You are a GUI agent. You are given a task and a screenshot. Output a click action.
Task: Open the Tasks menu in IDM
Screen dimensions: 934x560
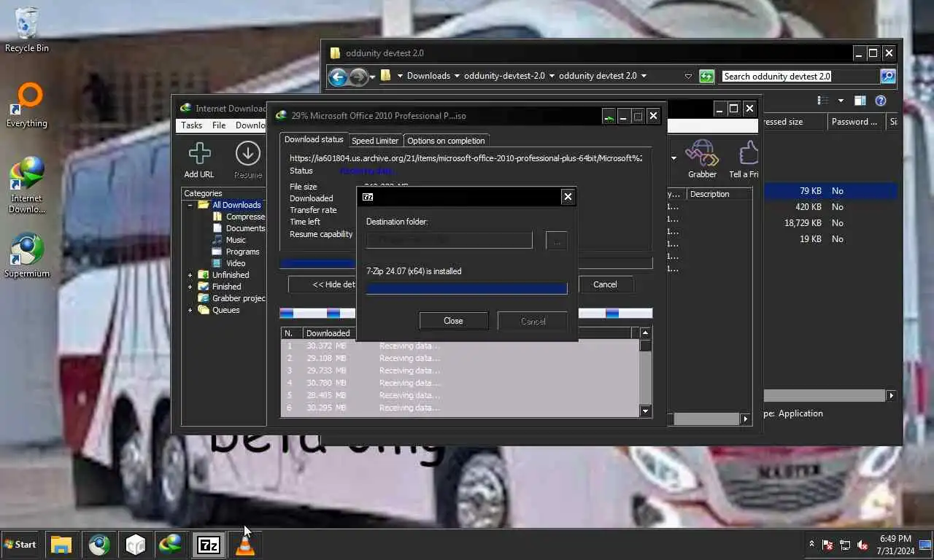(x=191, y=125)
